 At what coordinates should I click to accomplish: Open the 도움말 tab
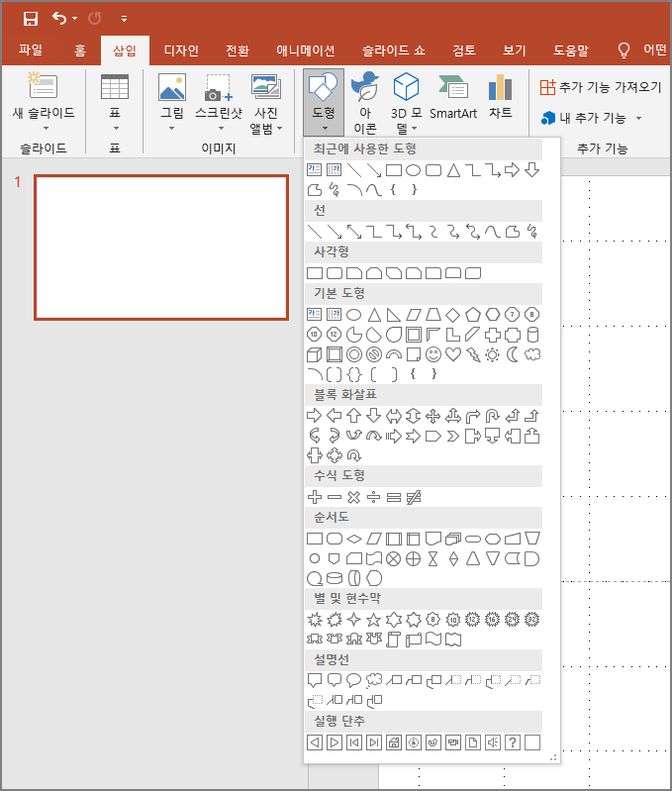571,49
